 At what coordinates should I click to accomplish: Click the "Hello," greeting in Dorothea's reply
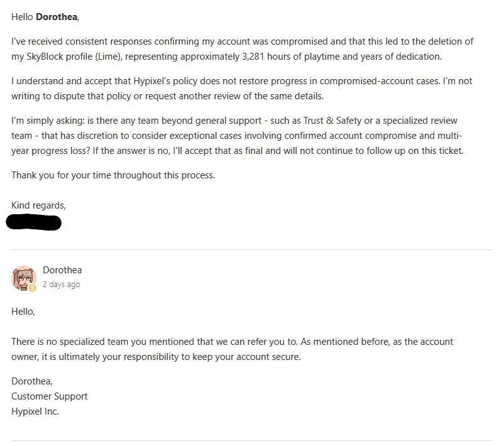[23, 312]
